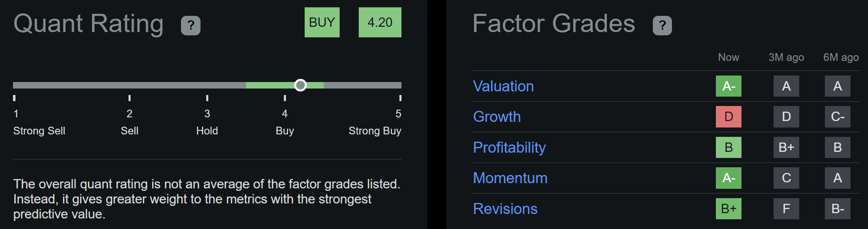Open the Profitability factor link
This screenshot has width=868, height=229.
(x=509, y=147)
